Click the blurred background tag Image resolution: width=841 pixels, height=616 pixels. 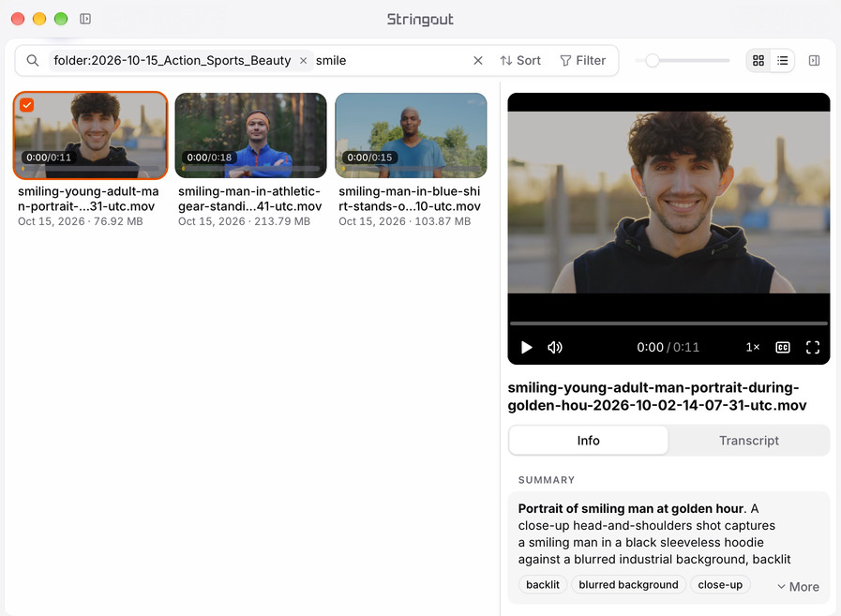(x=628, y=584)
